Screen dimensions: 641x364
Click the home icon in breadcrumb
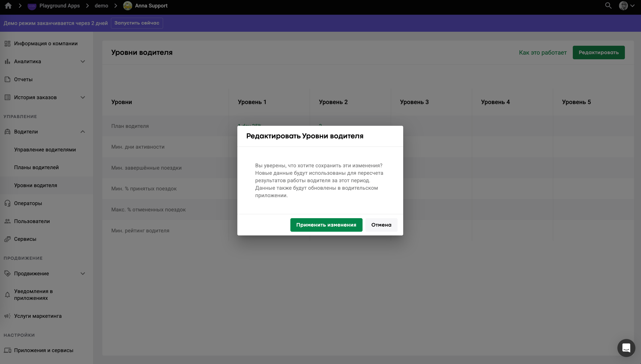coord(8,6)
